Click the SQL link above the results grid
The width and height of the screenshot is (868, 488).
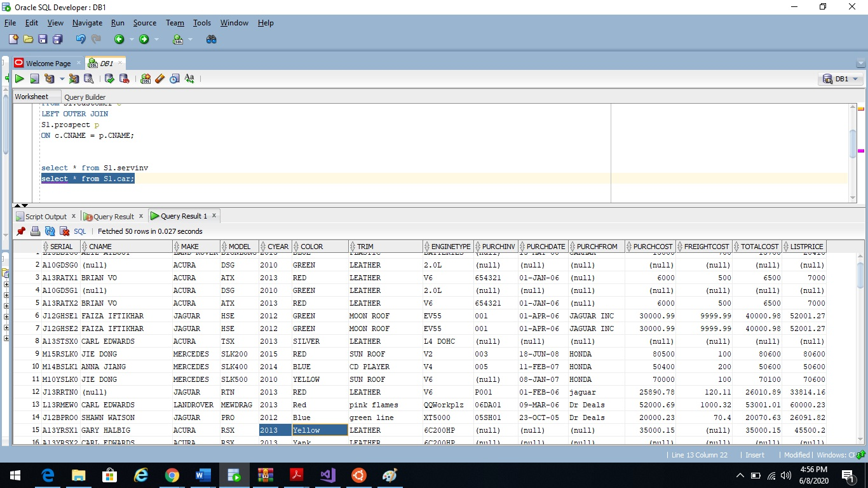click(79, 231)
